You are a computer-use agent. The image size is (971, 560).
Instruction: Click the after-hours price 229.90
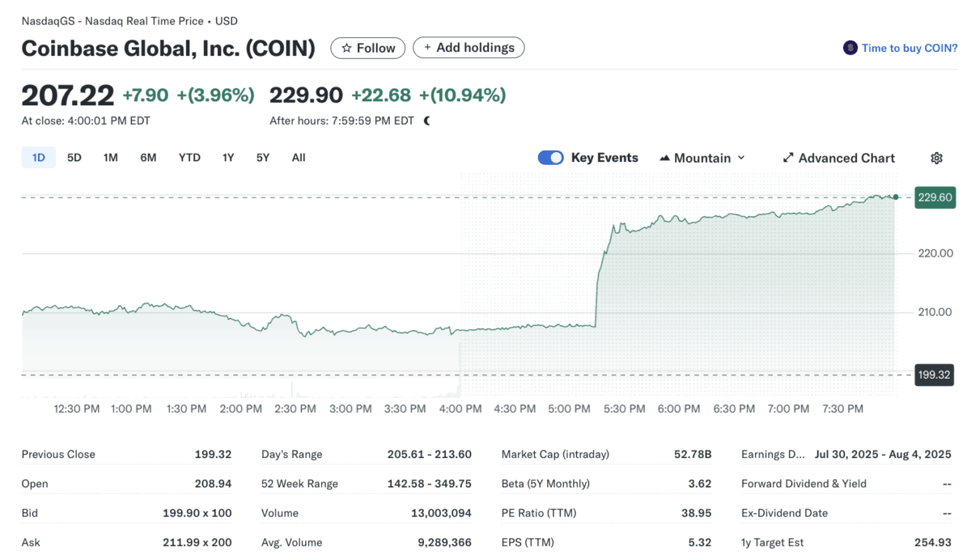[x=306, y=95]
